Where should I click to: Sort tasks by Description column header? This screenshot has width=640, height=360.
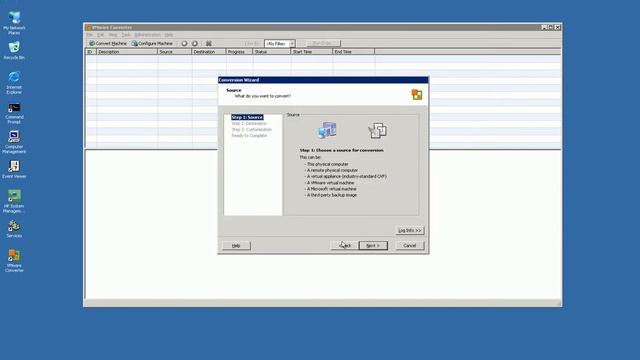click(x=127, y=52)
